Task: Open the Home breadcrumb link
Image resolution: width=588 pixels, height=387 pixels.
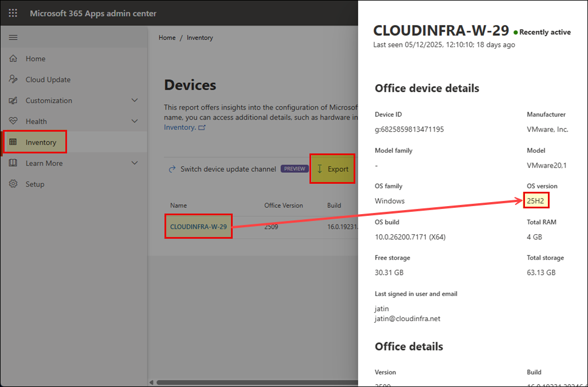Action: pos(167,37)
